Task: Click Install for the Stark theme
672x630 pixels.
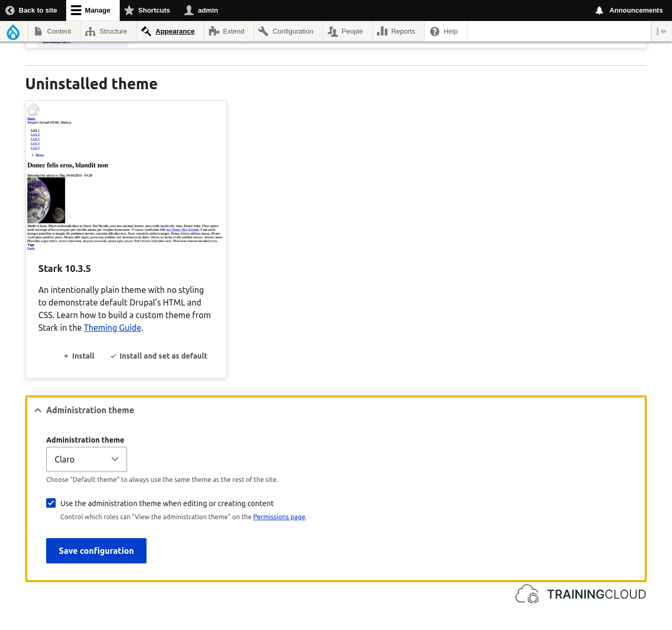Action: pyautogui.click(x=79, y=356)
